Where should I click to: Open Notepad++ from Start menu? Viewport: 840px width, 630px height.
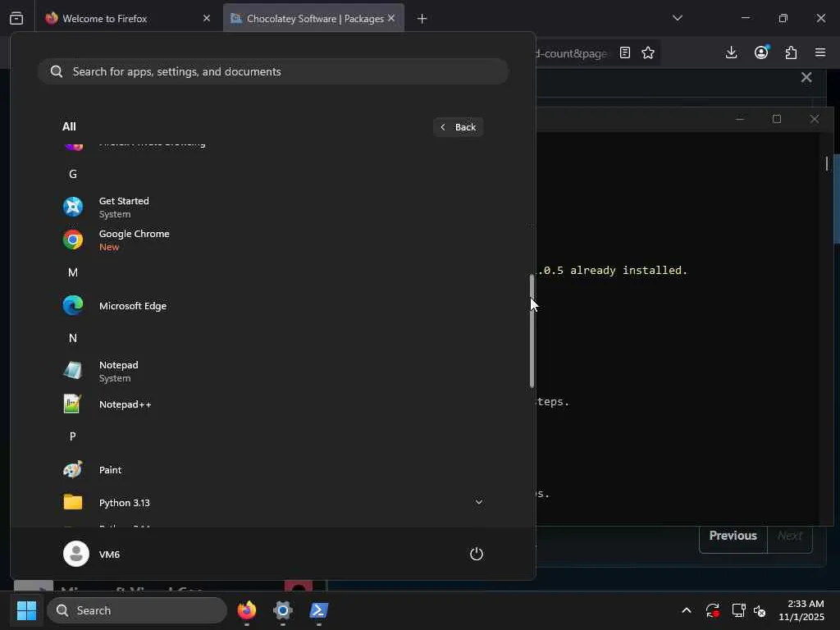273,404
